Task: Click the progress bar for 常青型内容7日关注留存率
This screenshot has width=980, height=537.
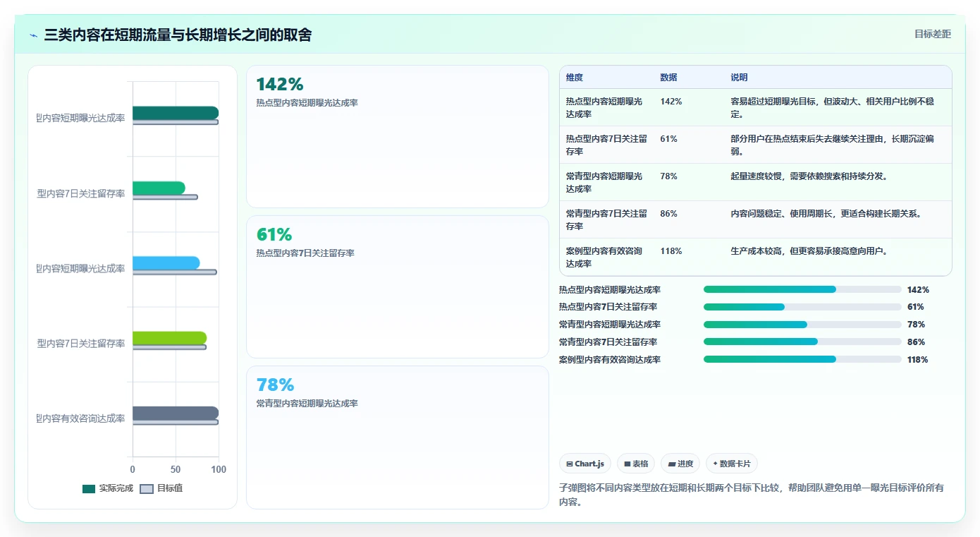Action: pyautogui.click(x=802, y=342)
